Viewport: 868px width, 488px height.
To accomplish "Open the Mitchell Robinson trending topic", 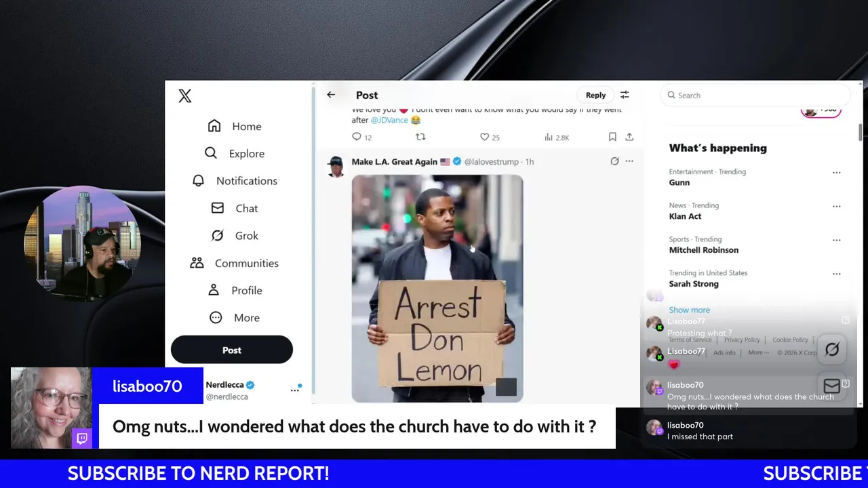I will (x=704, y=250).
